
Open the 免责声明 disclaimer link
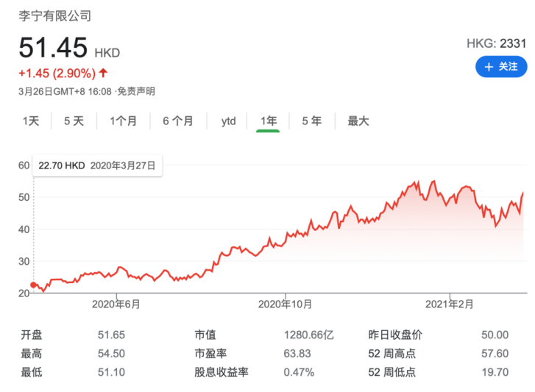[x=136, y=91]
